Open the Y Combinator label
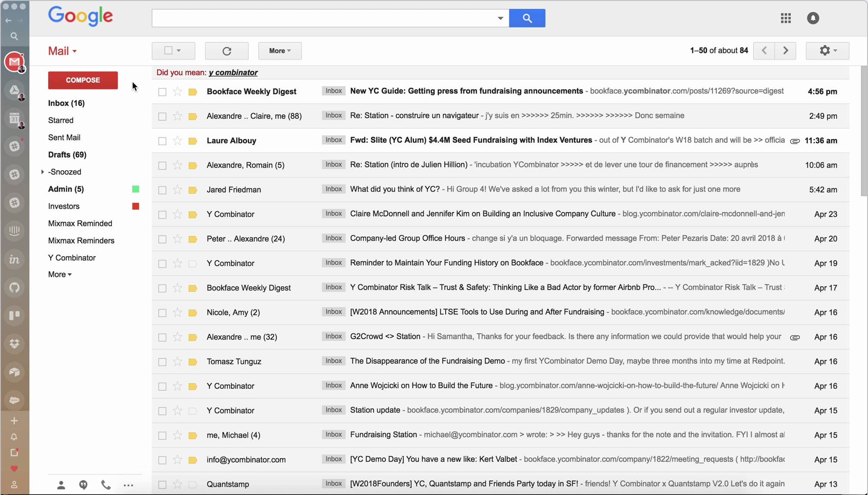Screen dimensions: 868x495 coord(72,258)
